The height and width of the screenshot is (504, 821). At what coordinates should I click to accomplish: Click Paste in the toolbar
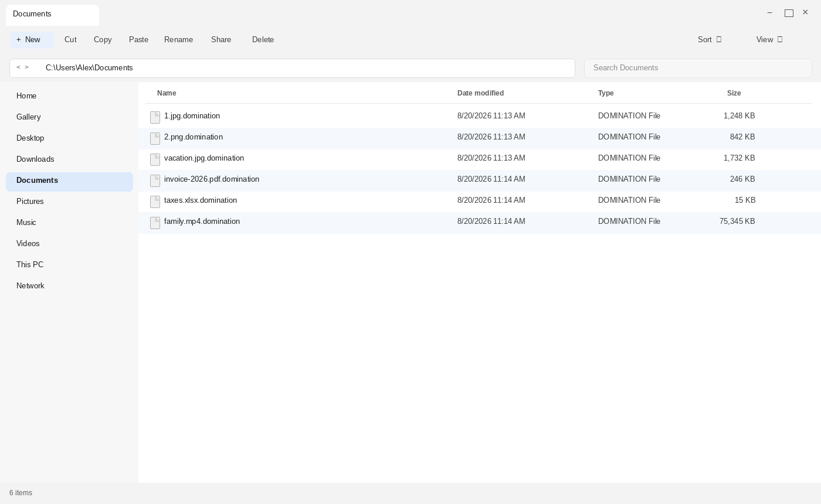click(x=138, y=40)
